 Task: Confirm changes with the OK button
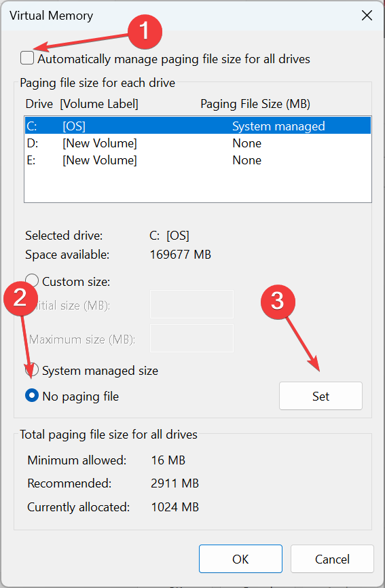pyautogui.click(x=240, y=559)
